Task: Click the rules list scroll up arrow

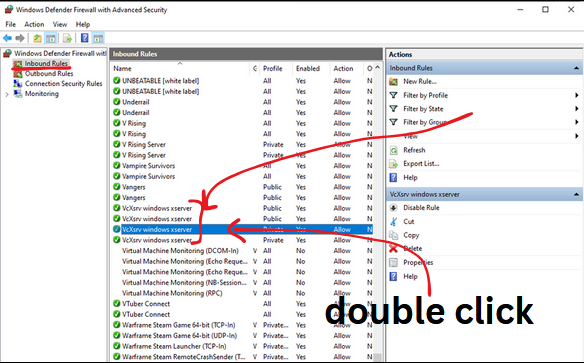Action: (378, 68)
